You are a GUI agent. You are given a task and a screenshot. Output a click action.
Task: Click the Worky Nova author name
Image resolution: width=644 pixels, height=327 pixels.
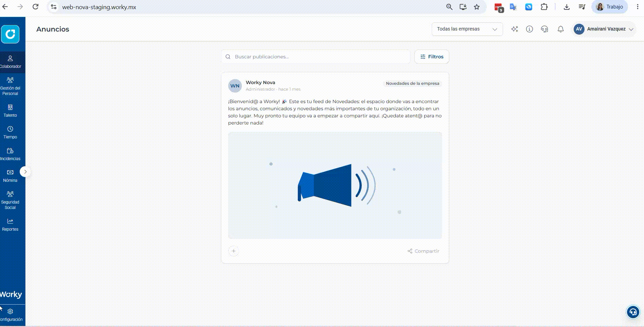point(261,82)
